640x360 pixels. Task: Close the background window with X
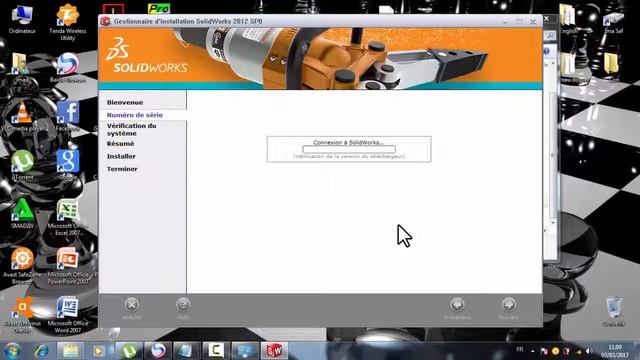pyautogui.click(x=547, y=18)
